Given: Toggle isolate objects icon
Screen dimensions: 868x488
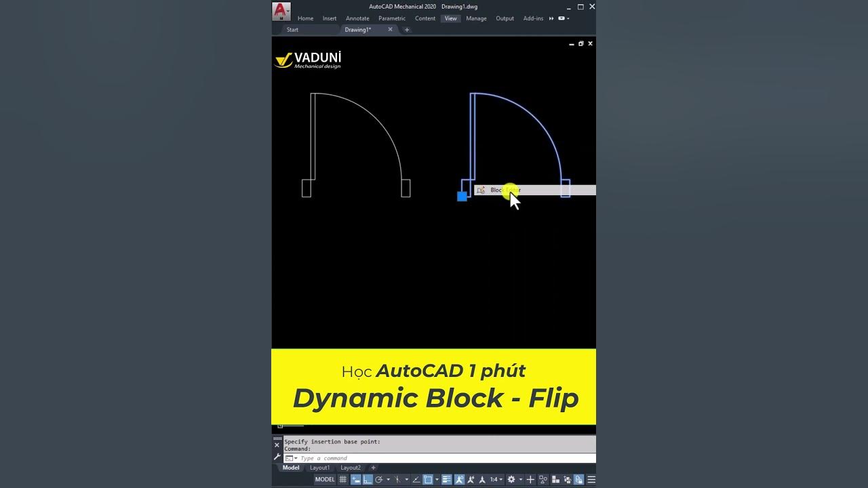Looking at the screenshot, I should pos(542,479).
